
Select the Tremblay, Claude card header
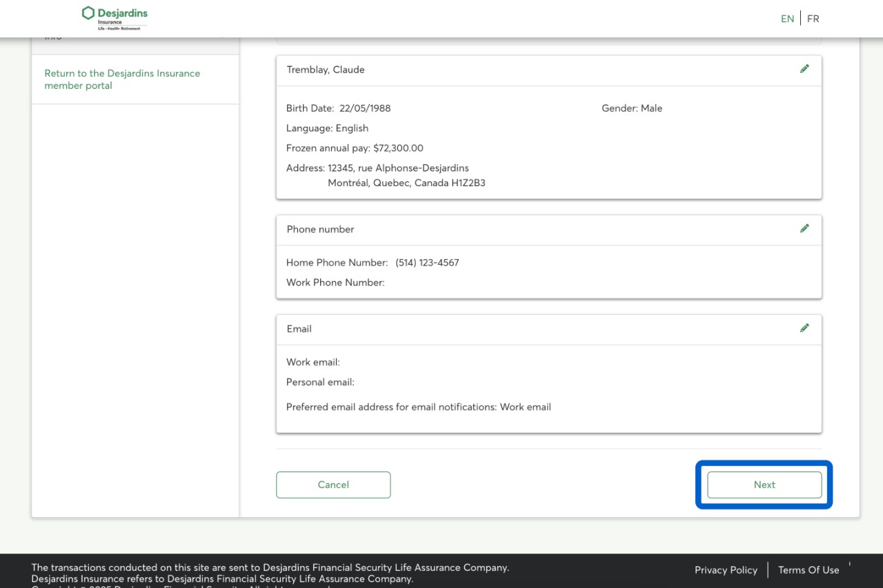click(x=326, y=70)
